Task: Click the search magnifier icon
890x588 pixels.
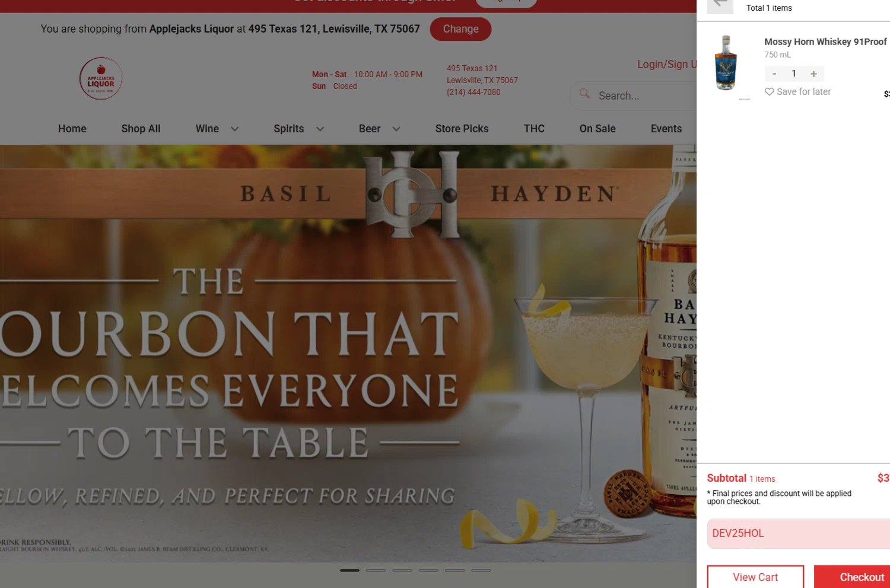Action: click(584, 94)
